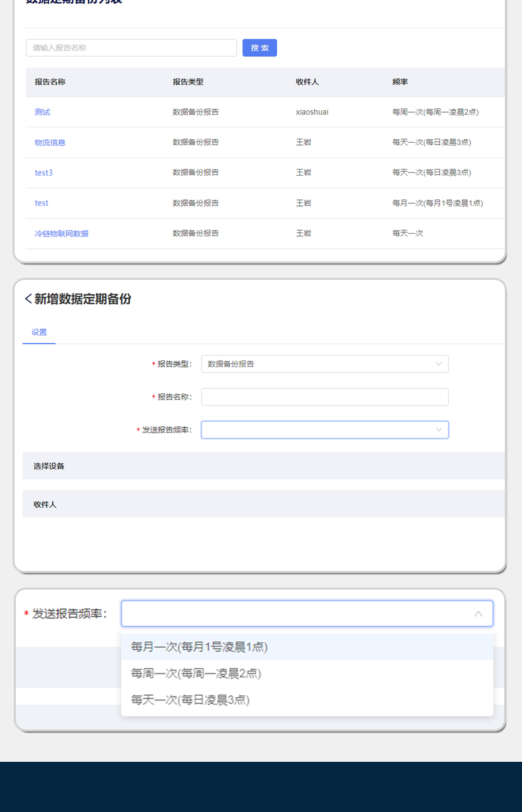Click the chevron arrow in 报告类型 select
522x812 pixels.
click(439, 364)
